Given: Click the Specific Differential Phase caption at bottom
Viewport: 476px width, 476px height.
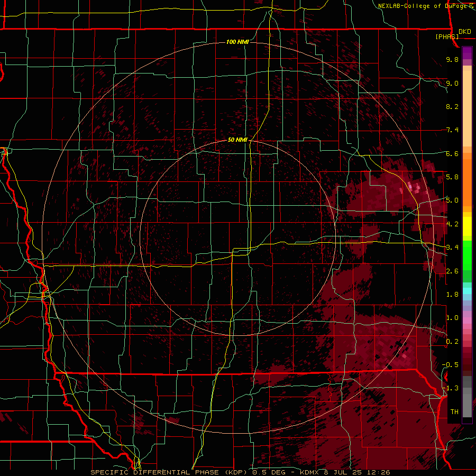Looking at the screenshot, I should pos(241,472).
